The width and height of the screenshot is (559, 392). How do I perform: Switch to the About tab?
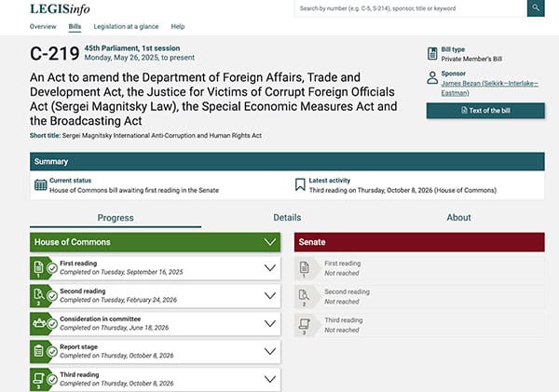pos(458,217)
